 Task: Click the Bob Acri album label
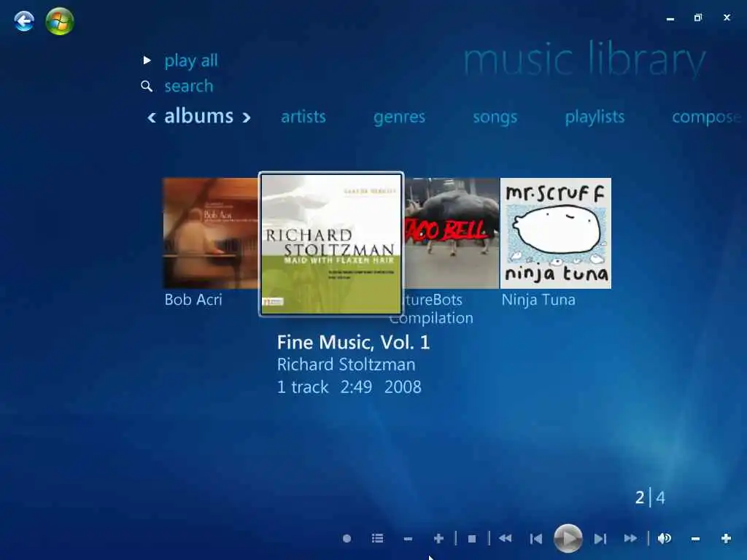tap(193, 300)
